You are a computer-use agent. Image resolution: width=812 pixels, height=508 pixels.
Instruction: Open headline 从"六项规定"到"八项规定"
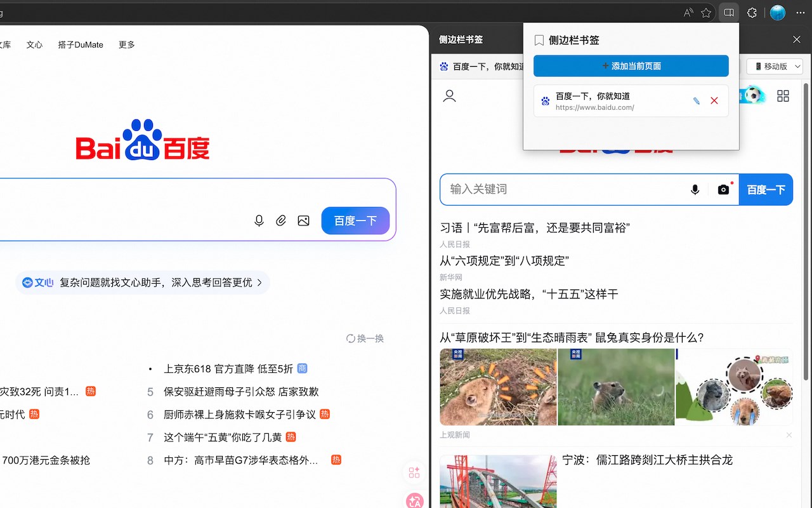(x=504, y=260)
